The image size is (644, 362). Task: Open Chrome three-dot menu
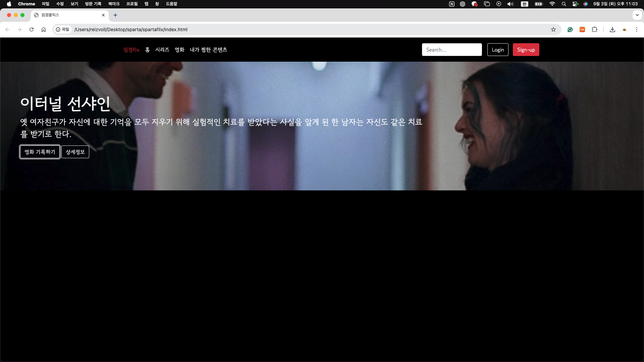tap(637, 29)
